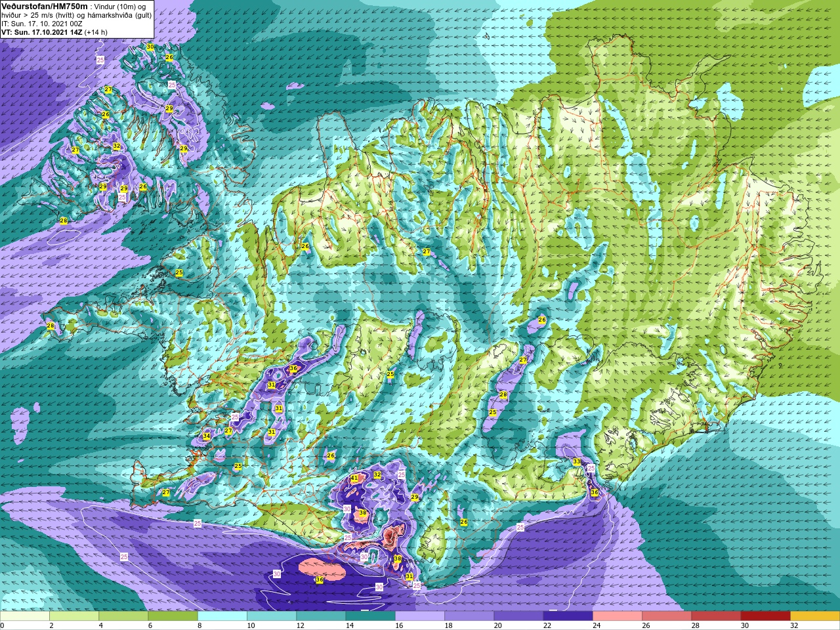Click the "IT: Sun. 17. 10. 2021 00Z" line
This screenshot has height=630, width=840.
(x=42, y=24)
